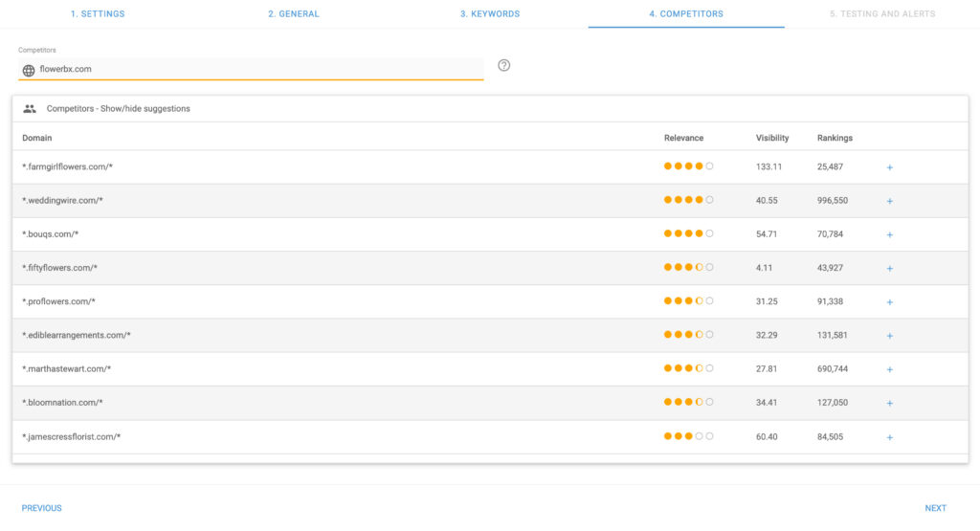The image size is (980, 531).
Task: Add bouqs.com using the plus icon
Action: tap(889, 235)
